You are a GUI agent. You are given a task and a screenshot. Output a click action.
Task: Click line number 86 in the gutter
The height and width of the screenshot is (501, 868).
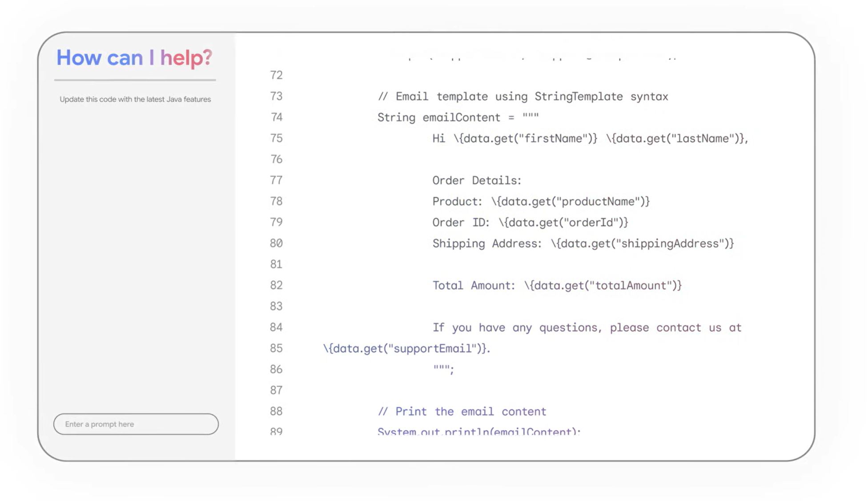276,369
